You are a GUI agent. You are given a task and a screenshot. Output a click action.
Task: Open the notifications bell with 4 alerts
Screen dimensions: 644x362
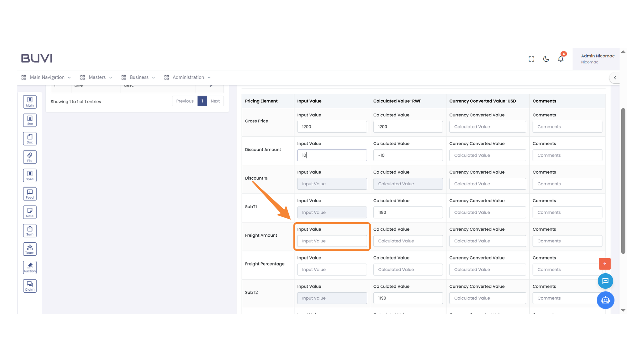(x=560, y=59)
